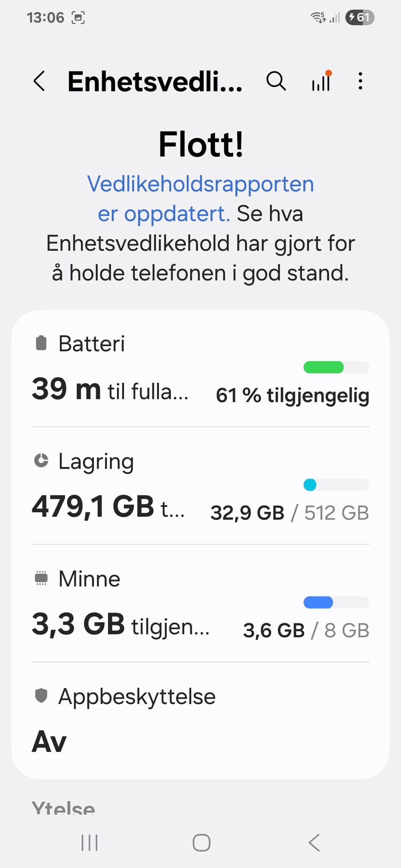Open the Batteri section
The image size is (401, 868).
click(x=200, y=368)
